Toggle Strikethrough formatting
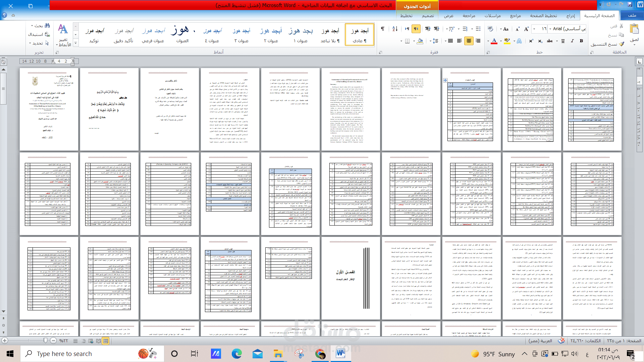 [550, 41]
